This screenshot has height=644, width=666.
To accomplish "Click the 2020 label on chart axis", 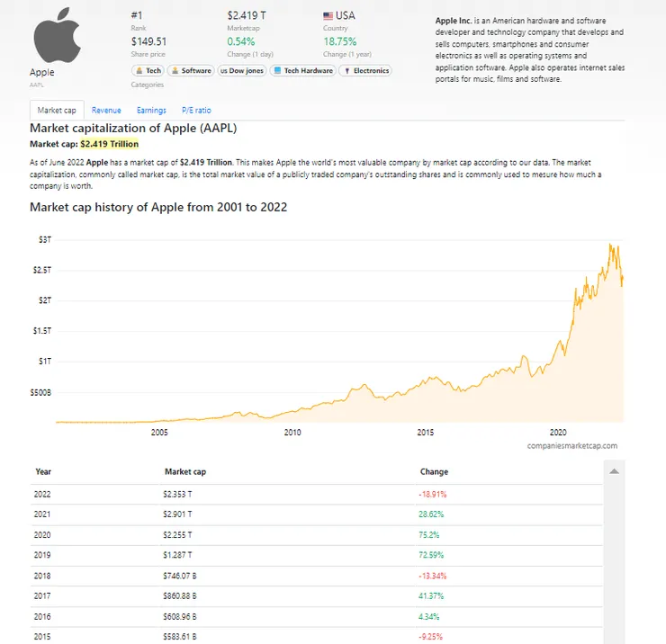I will click(558, 433).
